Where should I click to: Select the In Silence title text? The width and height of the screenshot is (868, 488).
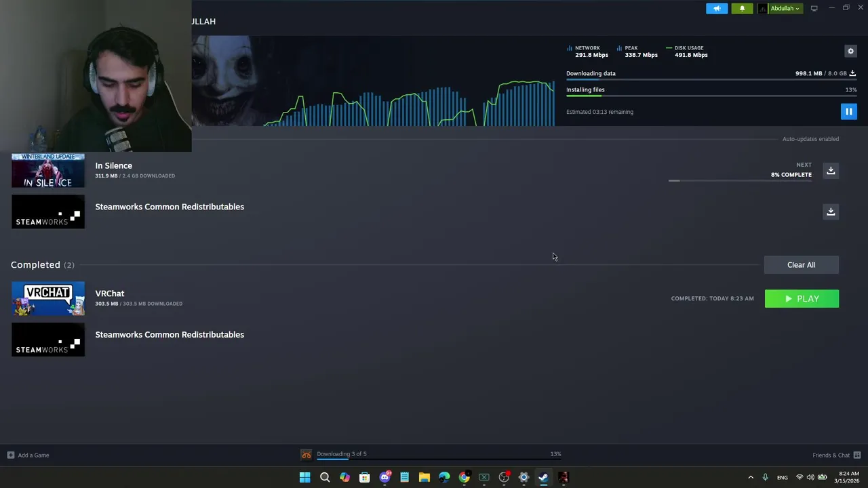[x=113, y=165]
